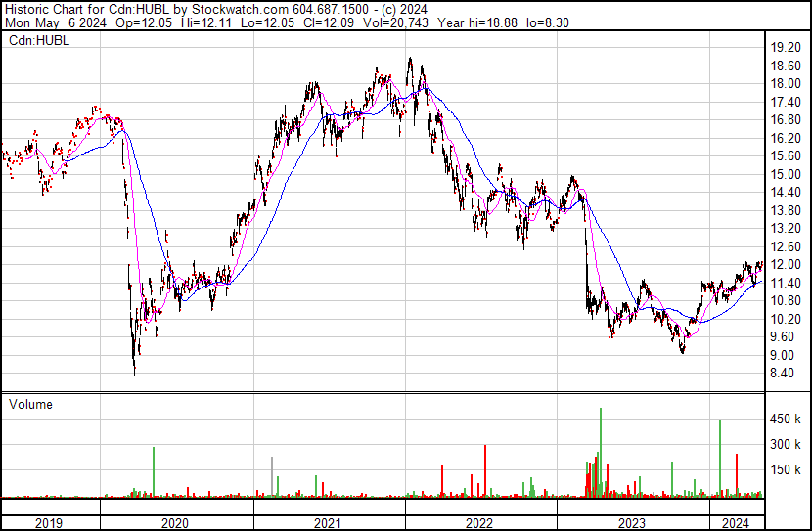This screenshot has height=531, width=812.
Task: Click the 8.40 price axis label
Action: click(x=783, y=374)
